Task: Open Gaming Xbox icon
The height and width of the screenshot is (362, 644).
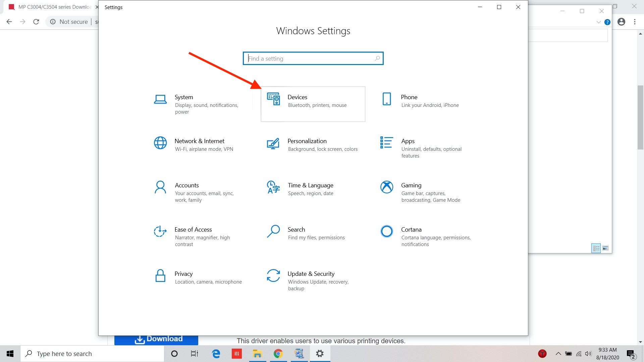Action: pos(386,187)
